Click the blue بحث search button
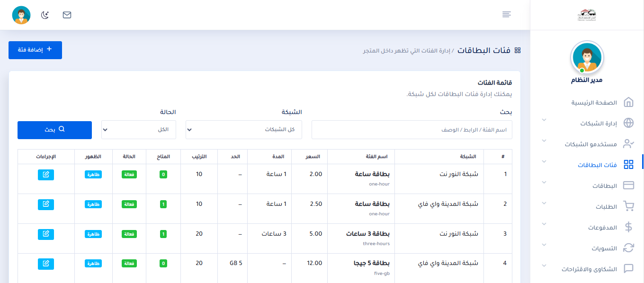The height and width of the screenshot is (283, 644). coord(54,130)
